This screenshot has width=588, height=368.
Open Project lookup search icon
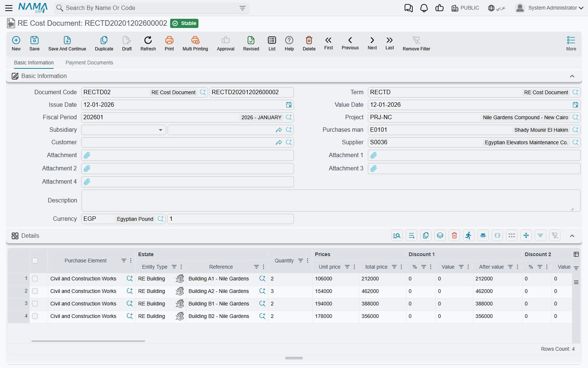(576, 117)
